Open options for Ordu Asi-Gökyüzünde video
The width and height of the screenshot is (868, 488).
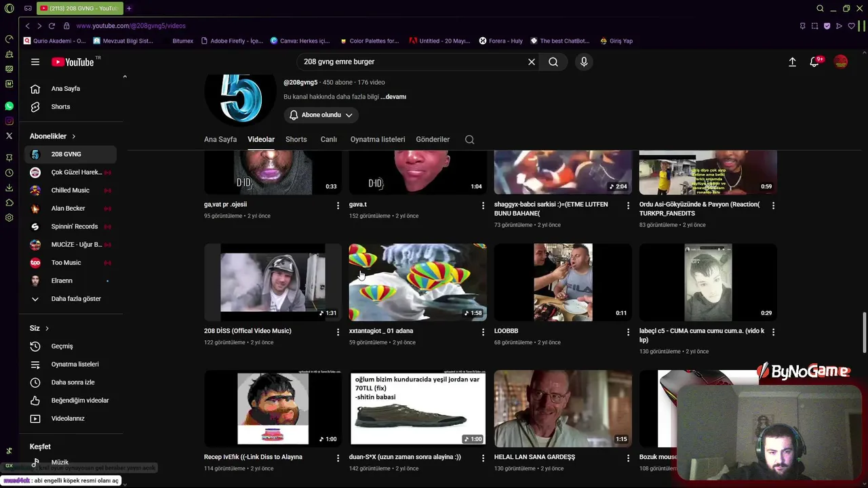(773, 205)
